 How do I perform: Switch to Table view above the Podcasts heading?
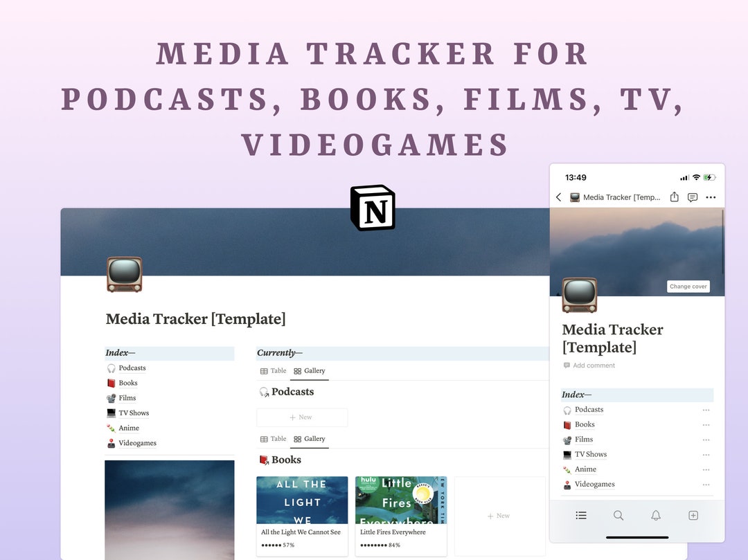[x=274, y=371]
